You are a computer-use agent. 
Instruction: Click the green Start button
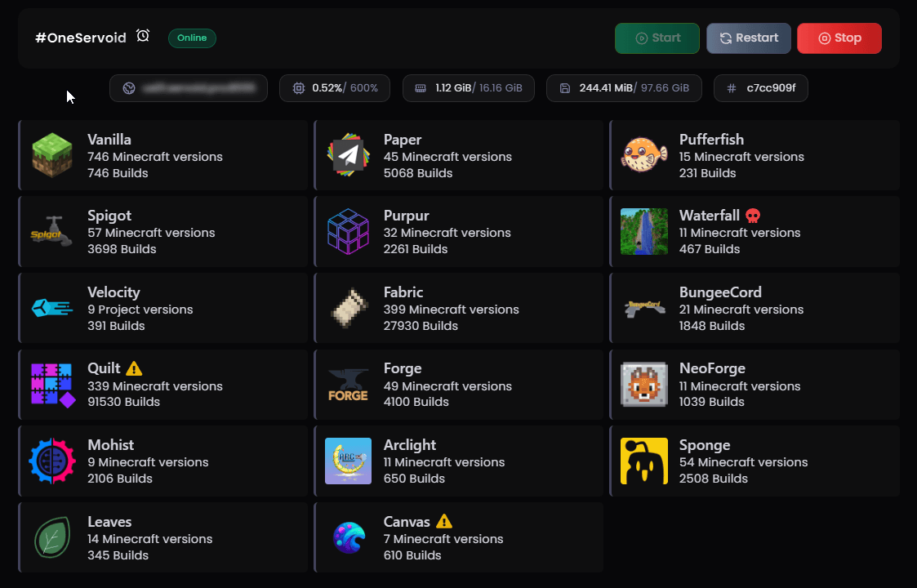pos(657,38)
